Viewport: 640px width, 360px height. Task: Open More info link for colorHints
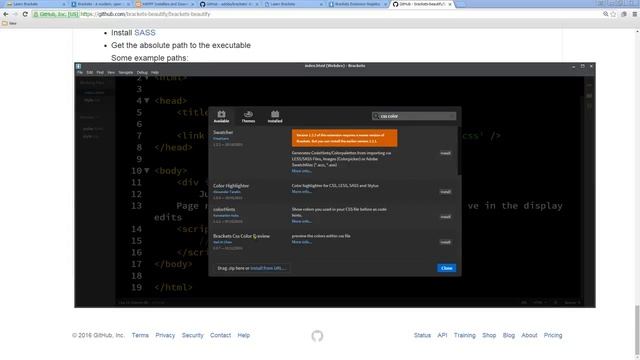[x=302, y=221]
